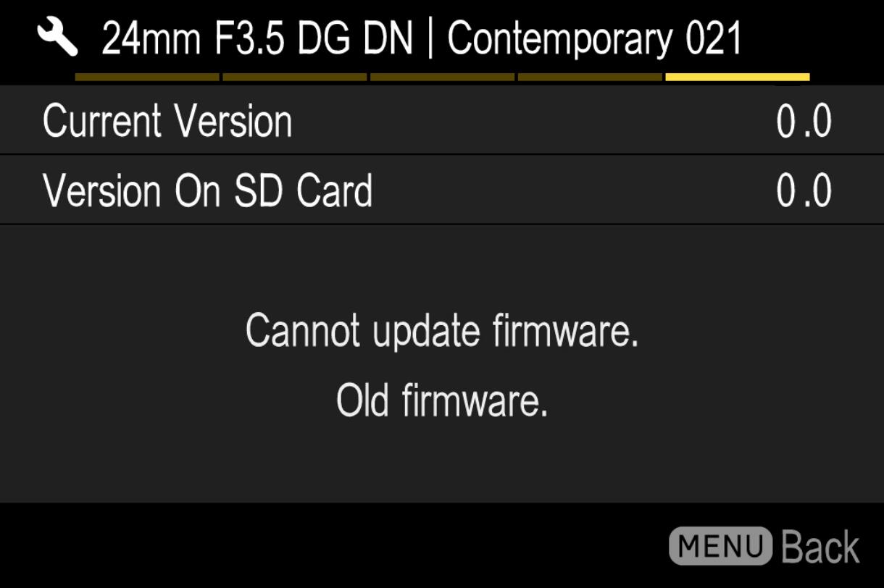This screenshot has width=884, height=588.
Task: Click the '24mm F3.5 DG DN' lens name
Action: coord(257,38)
